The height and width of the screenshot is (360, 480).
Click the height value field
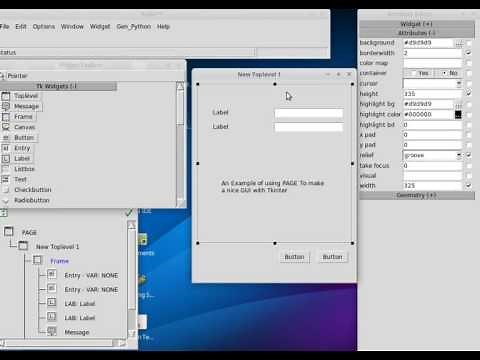[x=433, y=94]
